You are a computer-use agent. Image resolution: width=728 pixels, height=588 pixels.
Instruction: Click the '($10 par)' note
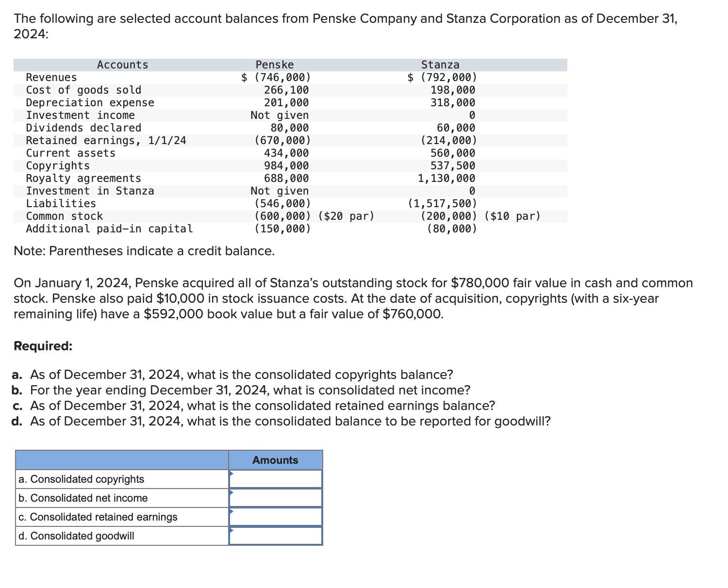pos(513,216)
